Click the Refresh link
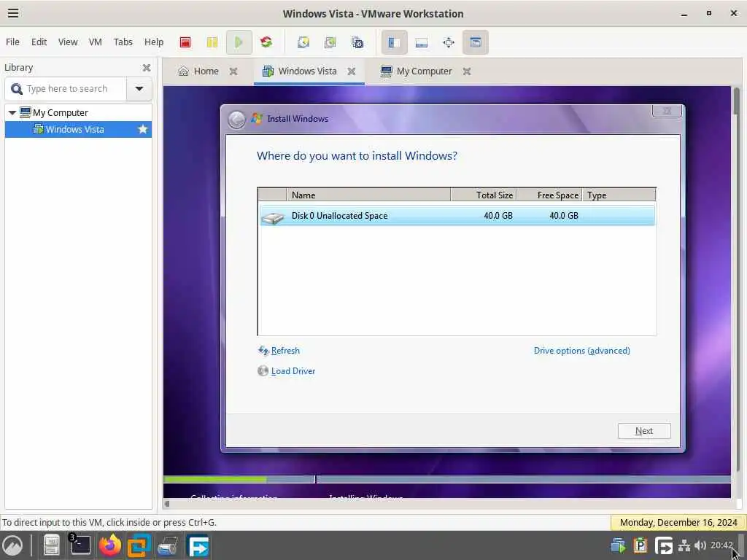747x560 pixels. 285,351
